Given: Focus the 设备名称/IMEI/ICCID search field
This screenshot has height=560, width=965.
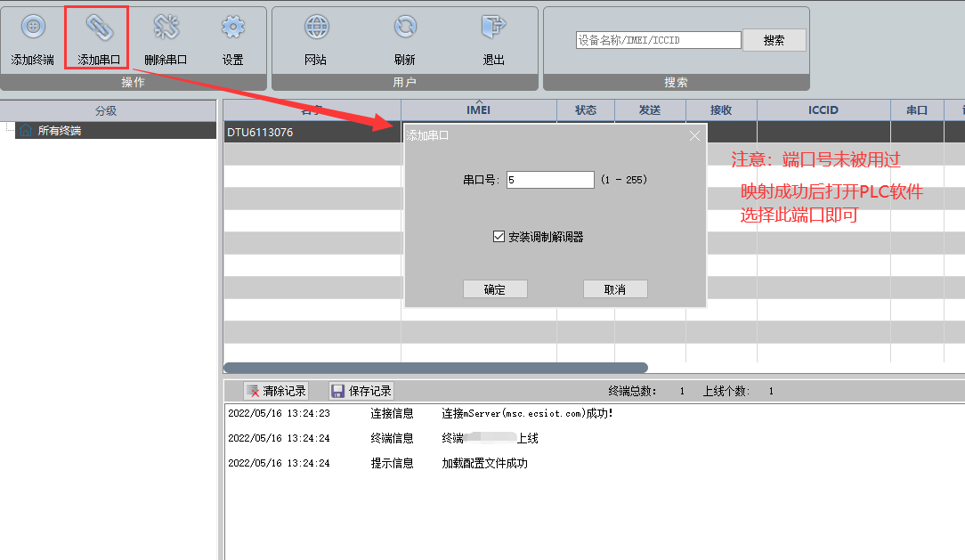Looking at the screenshot, I should [x=659, y=40].
